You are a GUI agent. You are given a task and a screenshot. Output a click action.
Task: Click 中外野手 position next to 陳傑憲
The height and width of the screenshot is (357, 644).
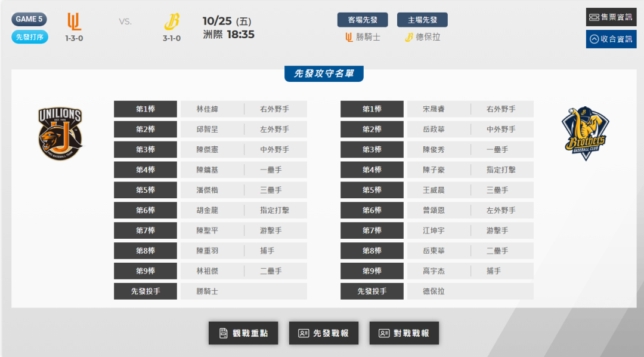pos(275,149)
